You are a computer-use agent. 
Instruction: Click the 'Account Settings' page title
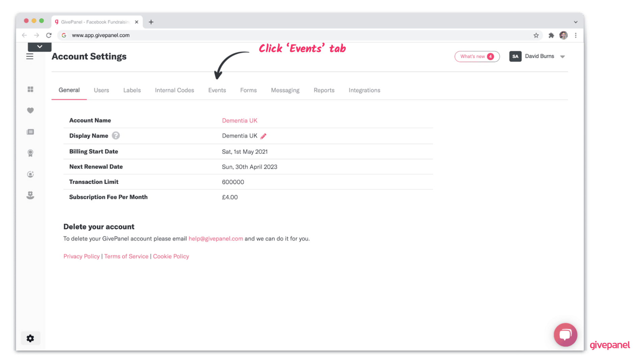[89, 56]
